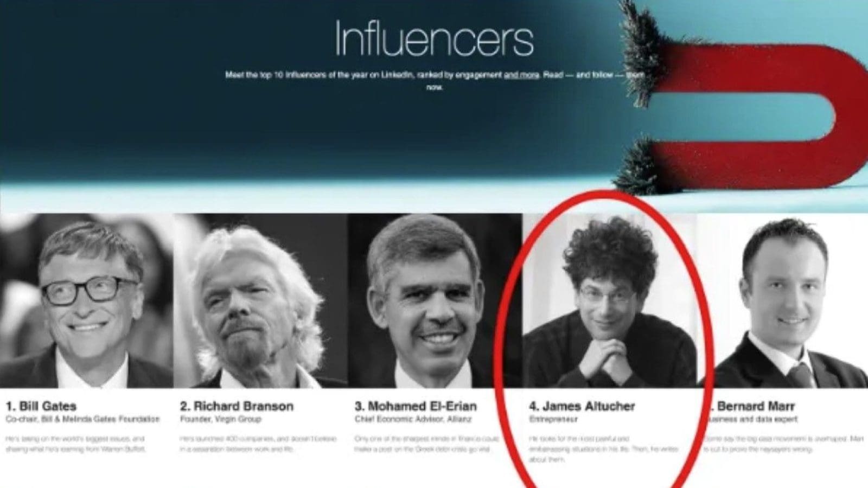
Task: Click Bill Gates's description paragraph
Action: [x=75, y=444]
